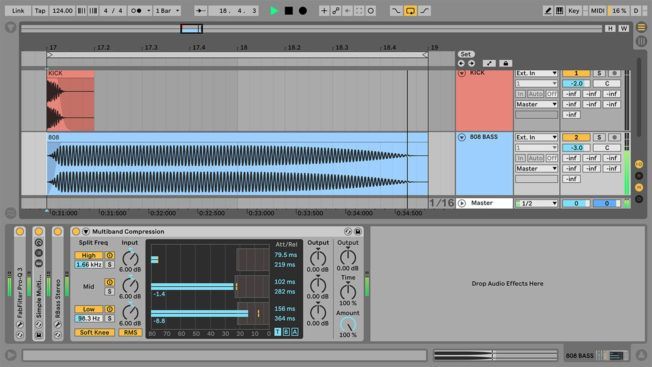Viewport: 652px width, 367px height.
Task: Open 808 BASS Master output dropdown
Action: click(x=536, y=168)
